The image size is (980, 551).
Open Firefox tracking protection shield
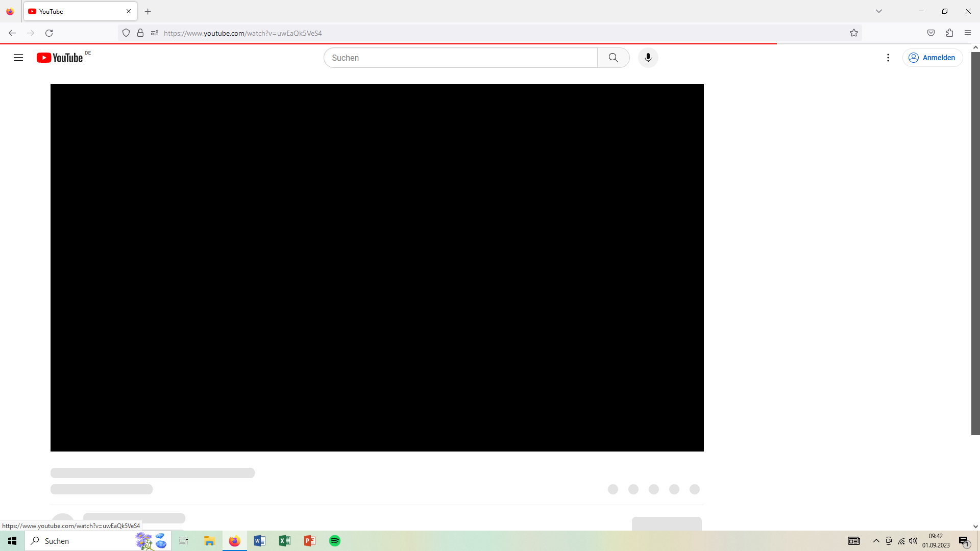pyautogui.click(x=126, y=33)
